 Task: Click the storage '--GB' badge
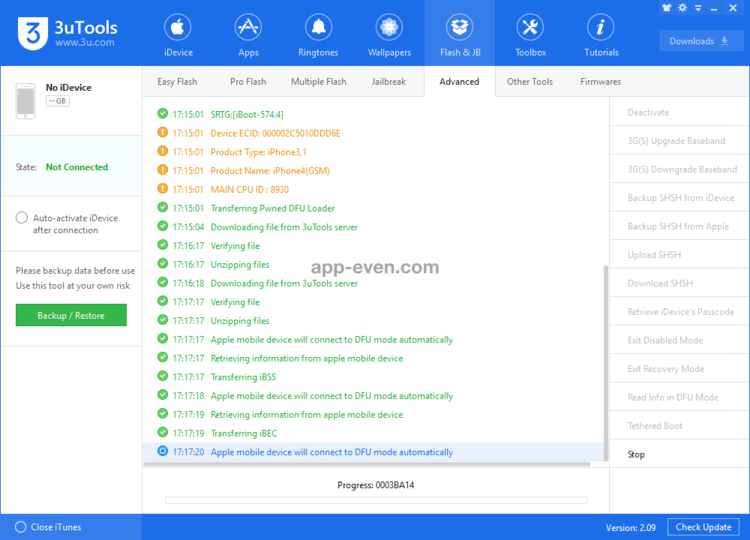(58, 101)
